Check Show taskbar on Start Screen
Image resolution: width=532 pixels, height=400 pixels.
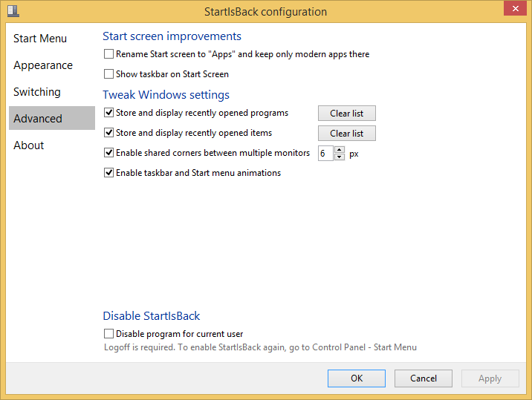pos(109,74)
